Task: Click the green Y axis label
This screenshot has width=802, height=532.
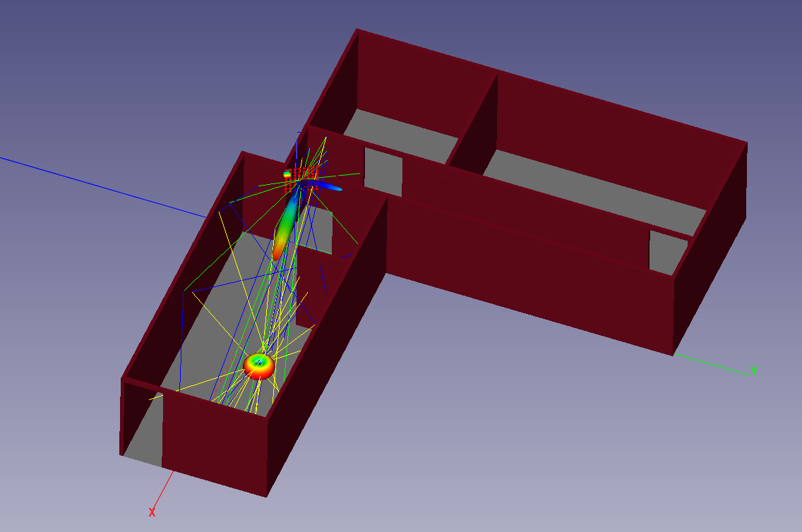Action: tap(755, 370)
